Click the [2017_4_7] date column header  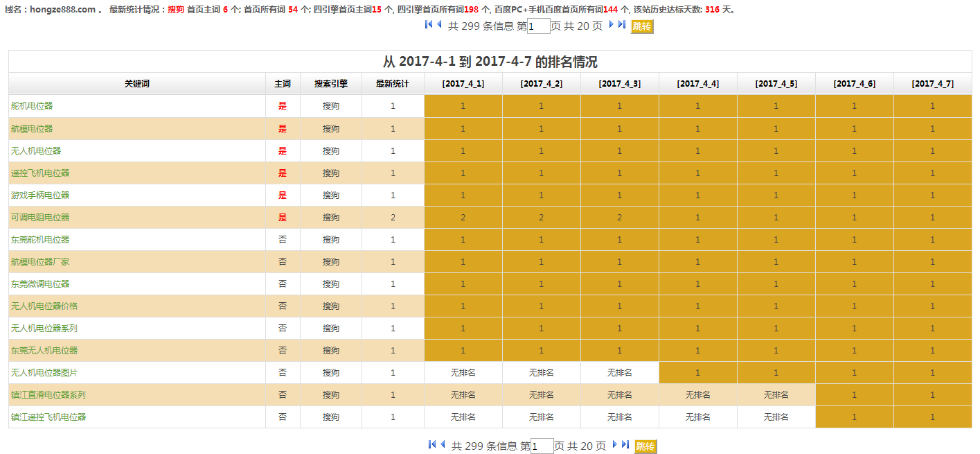coord(932,84)
